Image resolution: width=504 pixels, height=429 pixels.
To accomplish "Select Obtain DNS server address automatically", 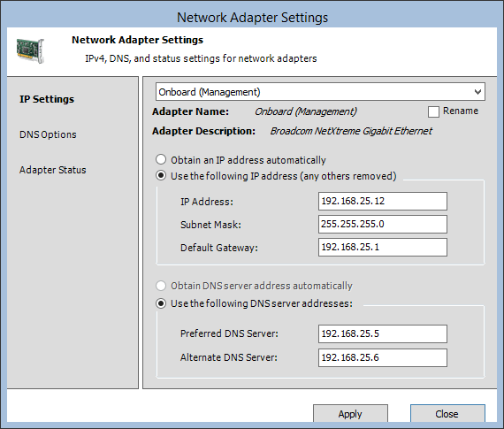I will [x=161, y=286].
